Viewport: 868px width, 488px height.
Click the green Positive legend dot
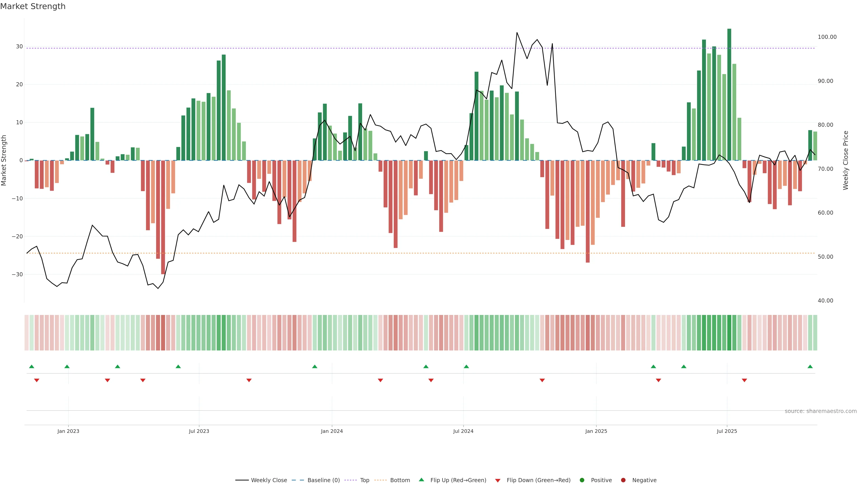point(582,480)
